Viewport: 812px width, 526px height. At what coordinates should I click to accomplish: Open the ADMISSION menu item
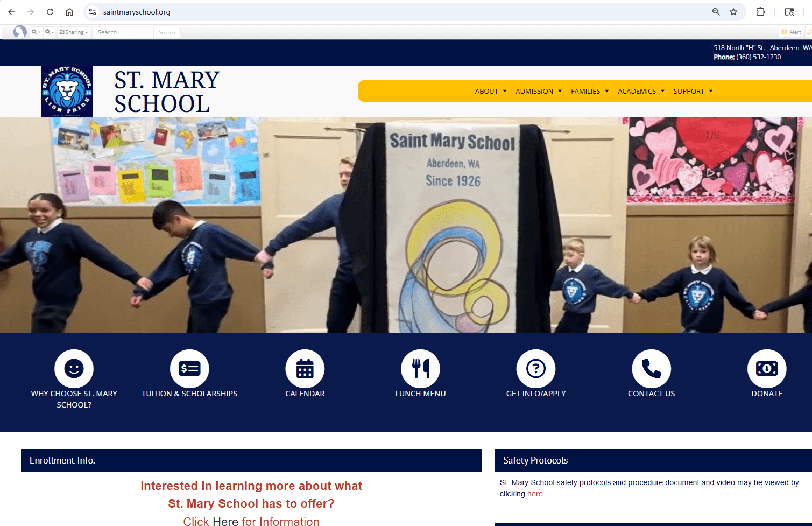[534, 92]
